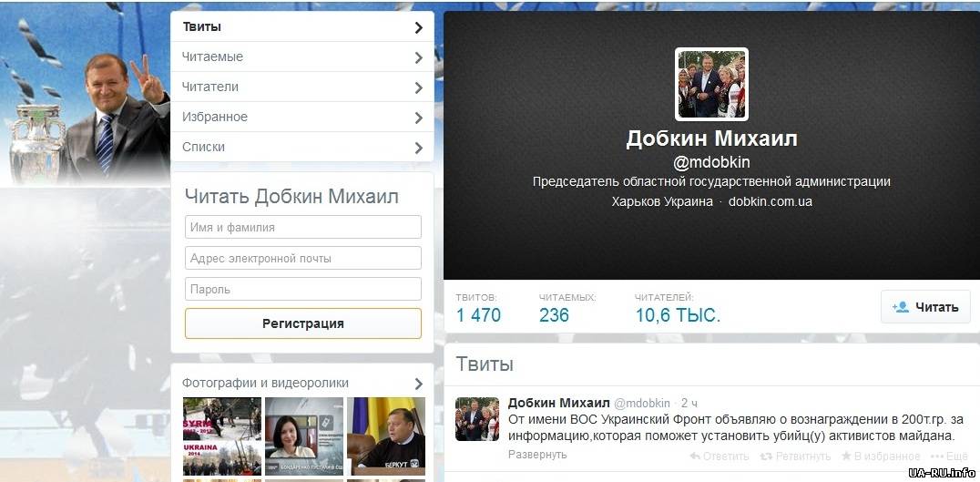The image size is (980, 482).
Task: Click the tweet author's small avatar
Action: pos(477,419)
